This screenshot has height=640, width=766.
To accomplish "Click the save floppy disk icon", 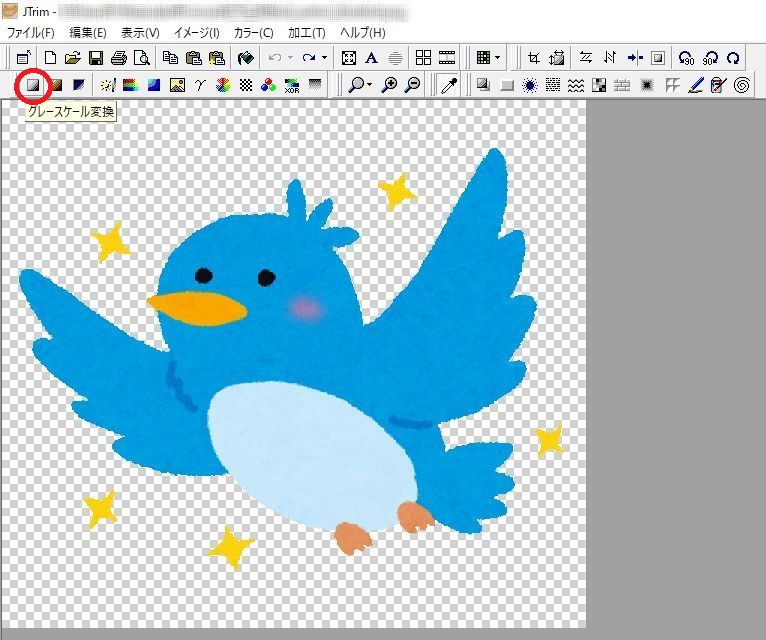I will 96,58.
